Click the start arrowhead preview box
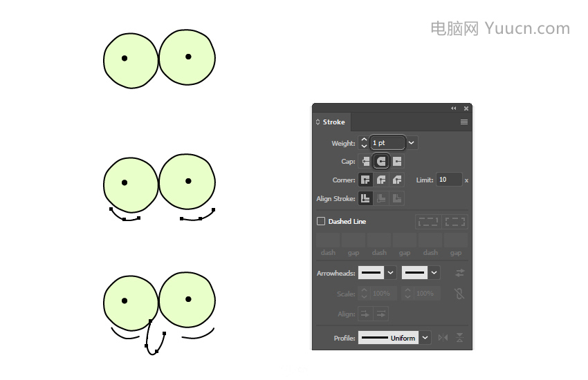This screenshot has height=380, width=588. tap(371, 273)
